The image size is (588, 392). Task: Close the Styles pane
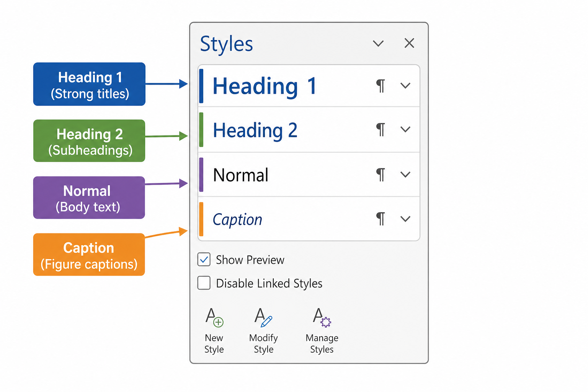click(x=409, y=43)
